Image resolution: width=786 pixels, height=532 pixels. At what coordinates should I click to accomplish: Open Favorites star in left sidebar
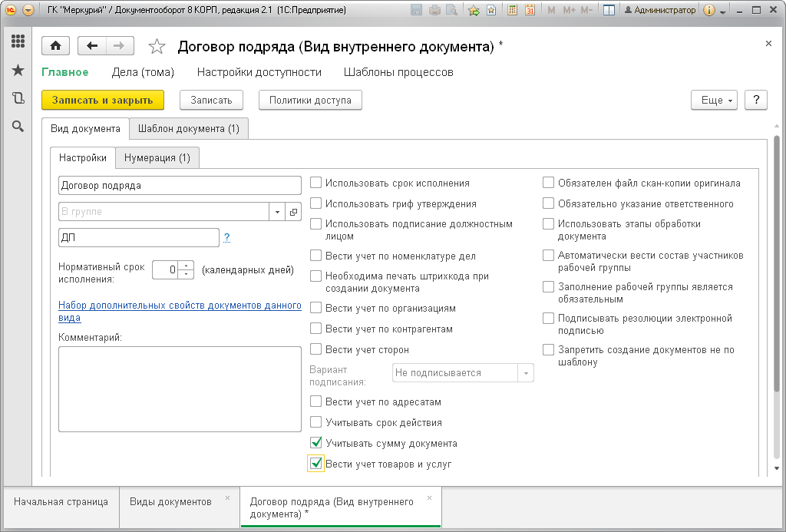click(x=18, y=70)
